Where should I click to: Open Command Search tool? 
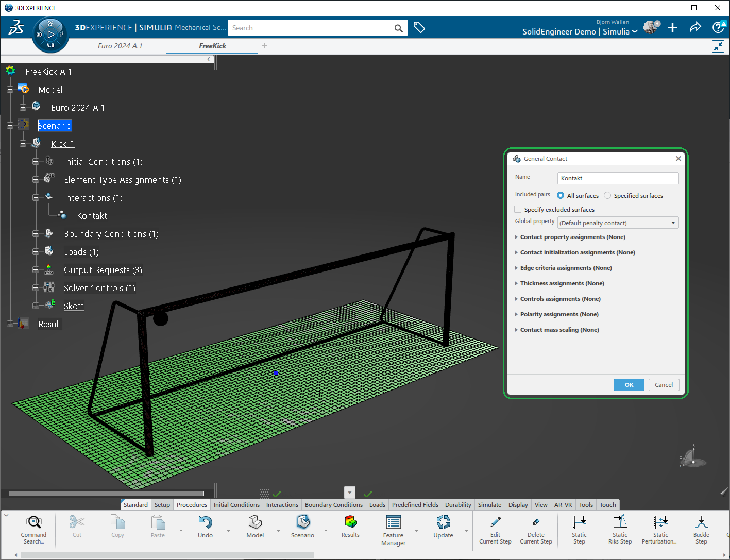pos(34,523)
